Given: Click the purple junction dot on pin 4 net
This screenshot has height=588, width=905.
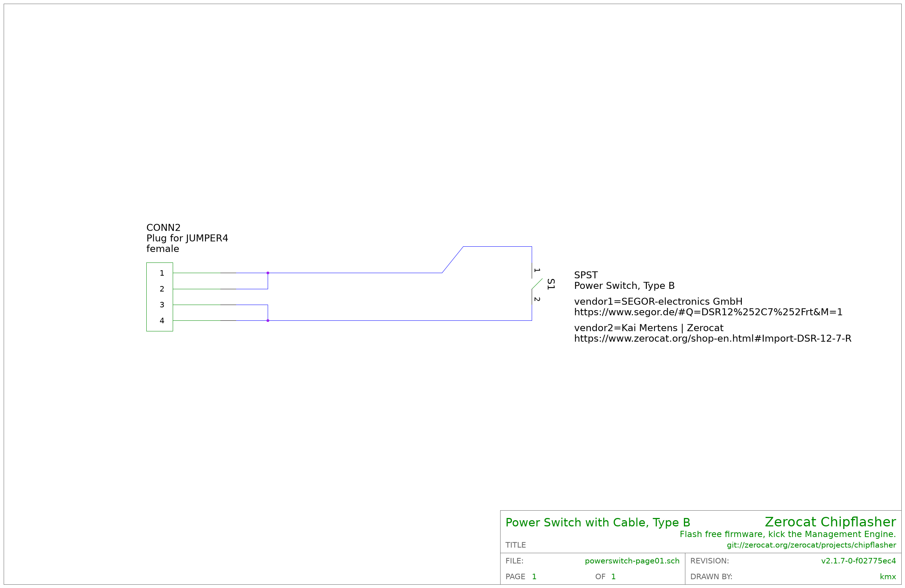Looking at the screenshot, I should (x=268, y=320).
